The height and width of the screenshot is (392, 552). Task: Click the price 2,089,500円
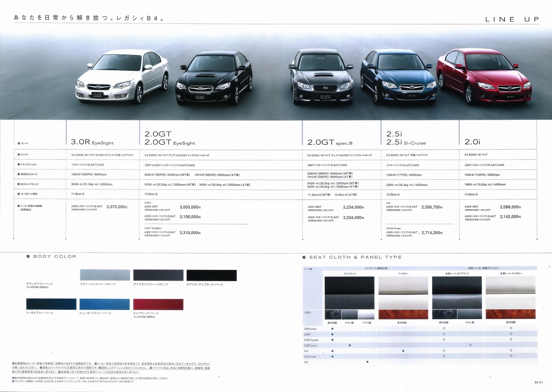[x=511, y=207]
